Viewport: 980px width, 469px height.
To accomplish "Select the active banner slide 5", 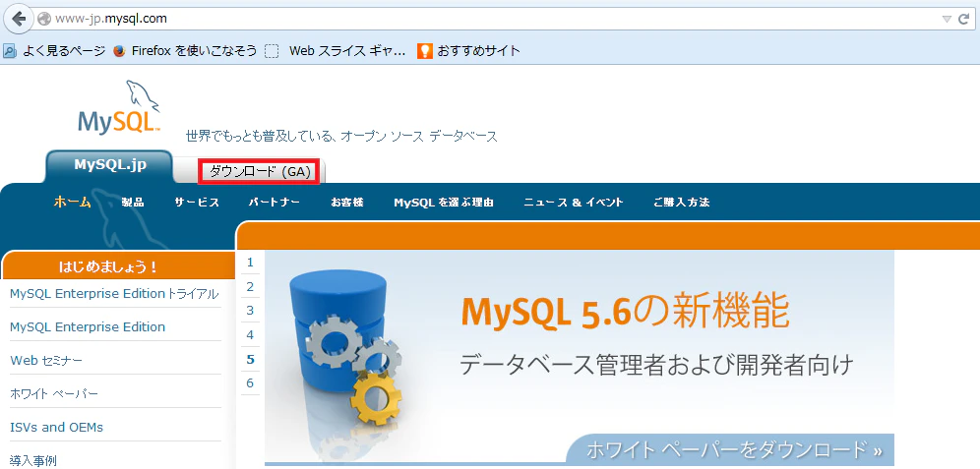I will click(x=250, y=359).
